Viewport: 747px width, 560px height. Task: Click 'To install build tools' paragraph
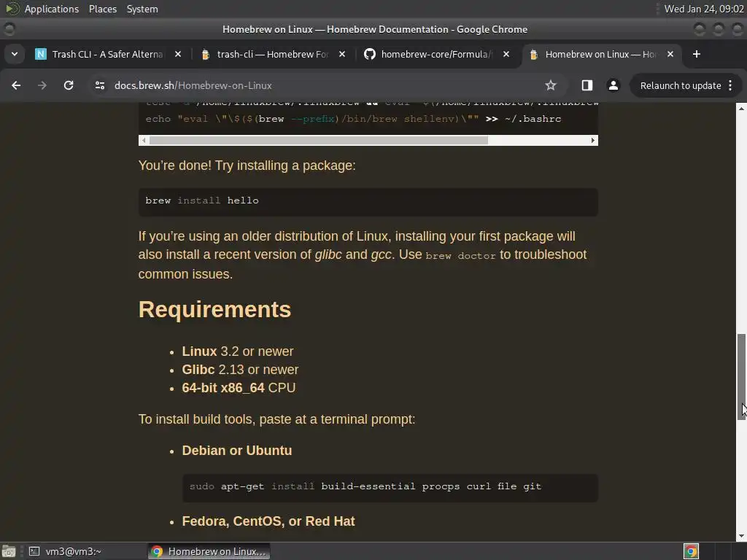(x=276, y=419)
